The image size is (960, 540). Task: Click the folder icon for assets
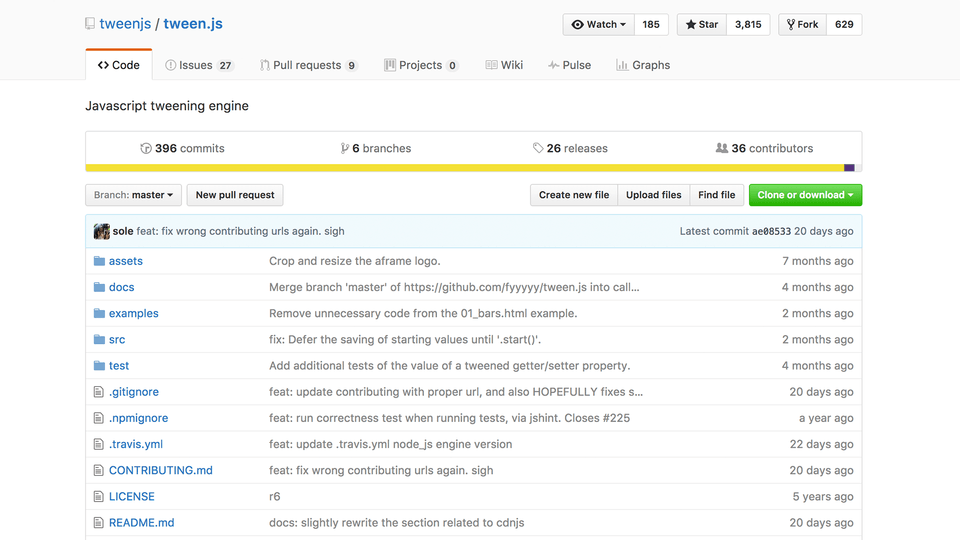pyautogui.click(x=99, y=261)
